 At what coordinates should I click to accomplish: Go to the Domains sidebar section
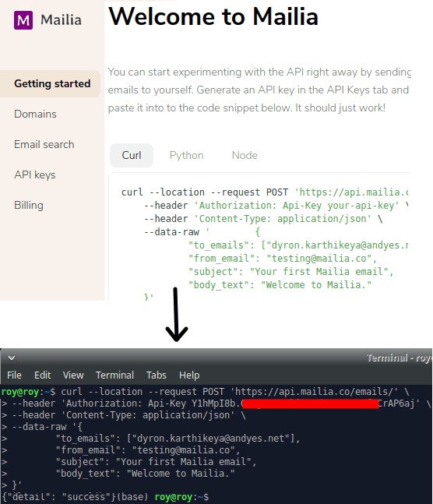pos(35,114)
